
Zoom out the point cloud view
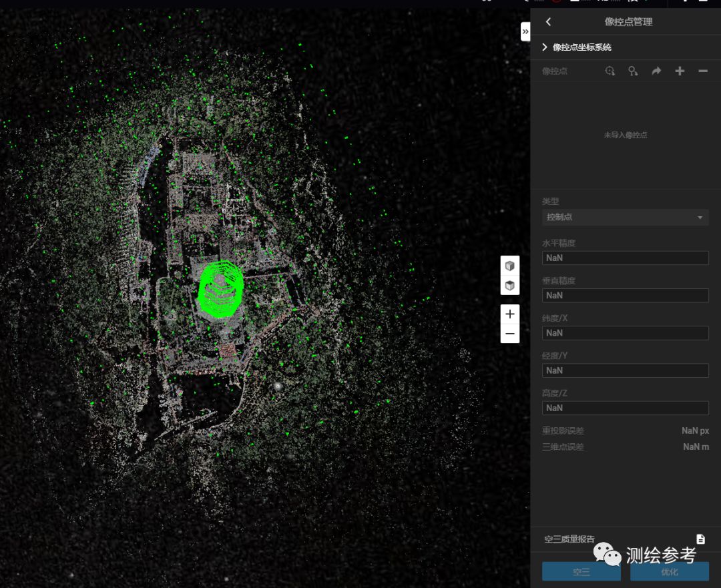pyautogui.click(x=510, y=334)
